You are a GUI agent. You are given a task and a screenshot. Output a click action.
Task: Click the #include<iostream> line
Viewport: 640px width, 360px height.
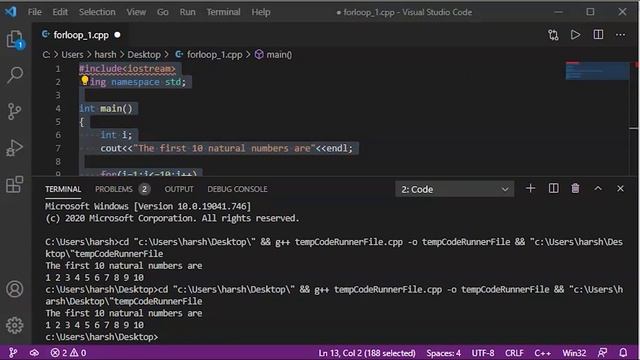127,69
